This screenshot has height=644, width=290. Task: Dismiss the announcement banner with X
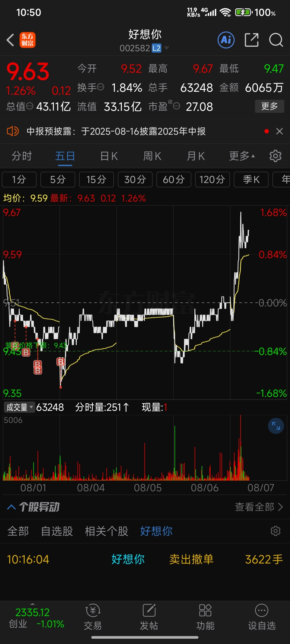280,131
